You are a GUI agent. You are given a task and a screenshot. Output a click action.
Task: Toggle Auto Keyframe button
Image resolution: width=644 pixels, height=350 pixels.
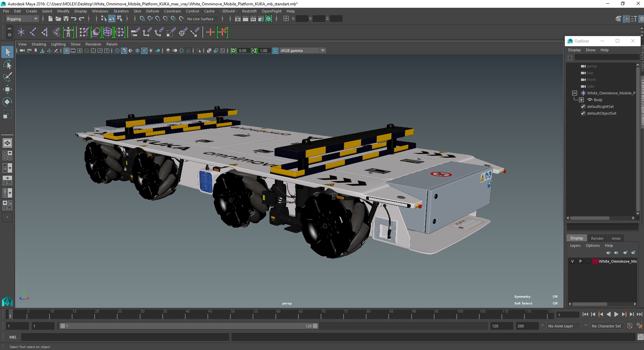point(630,326)
